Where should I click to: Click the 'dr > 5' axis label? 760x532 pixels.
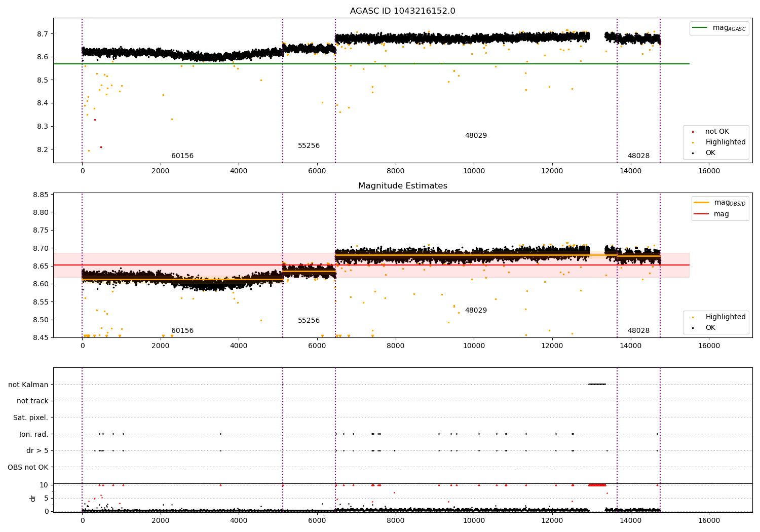[x=37, y=451]
